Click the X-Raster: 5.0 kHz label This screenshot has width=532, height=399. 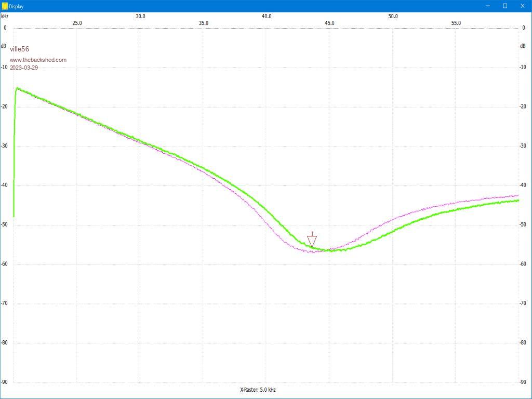tap(258, 390)
